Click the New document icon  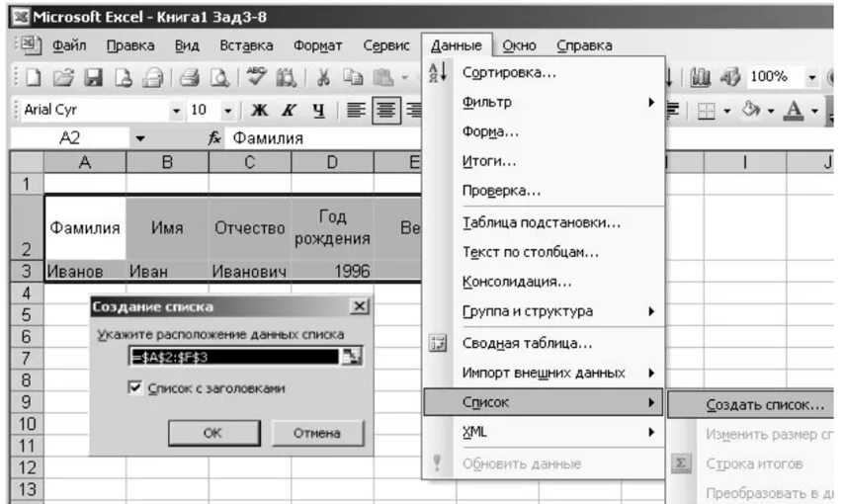pos(34,77)
